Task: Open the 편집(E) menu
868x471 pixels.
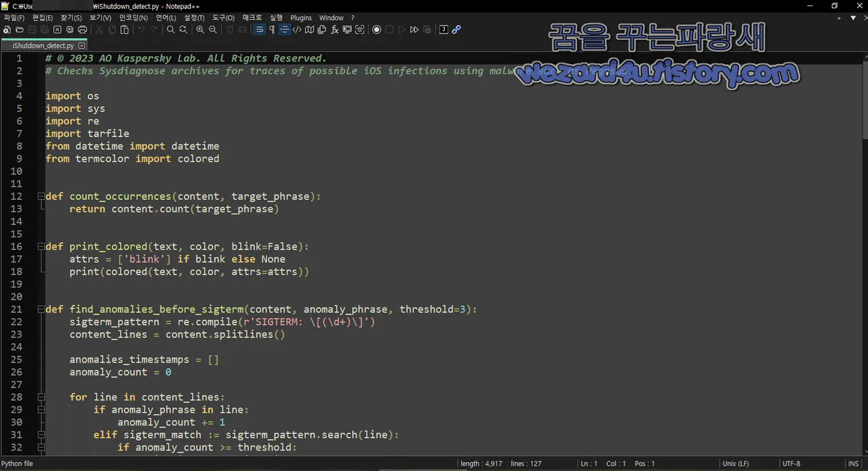Action: click(x=43, y=18)
